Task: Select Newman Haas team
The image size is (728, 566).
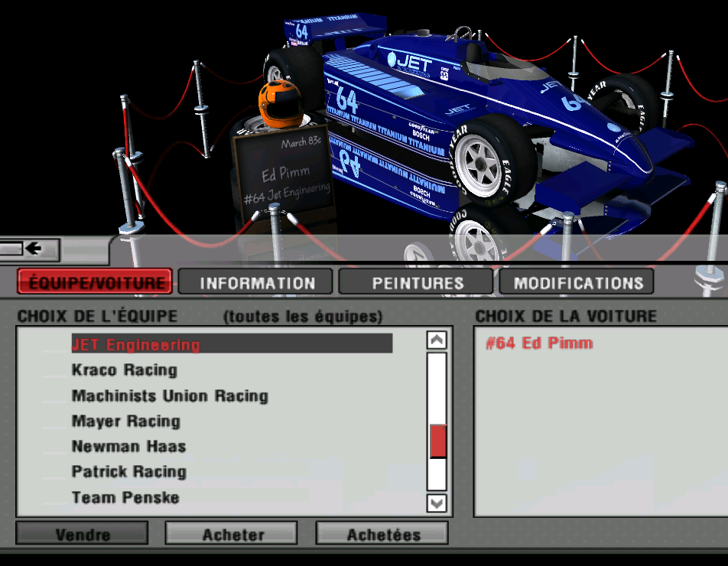Action: click(x=128, y=446)
